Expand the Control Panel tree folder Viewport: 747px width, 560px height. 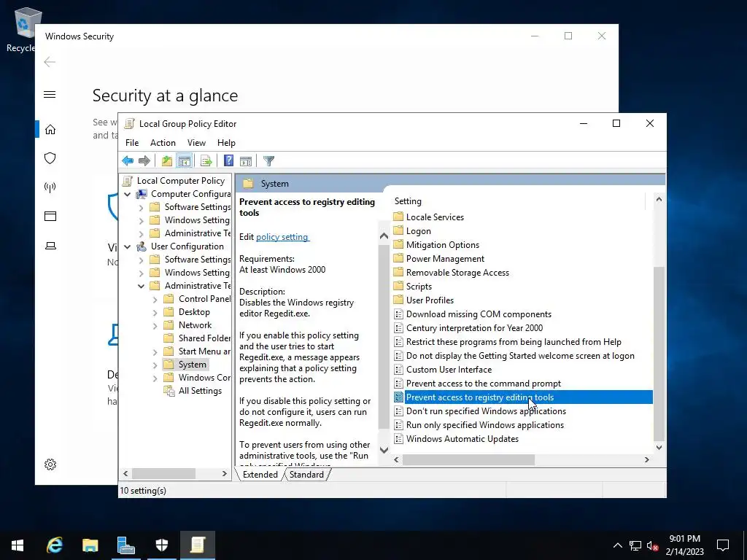(155, 300)
